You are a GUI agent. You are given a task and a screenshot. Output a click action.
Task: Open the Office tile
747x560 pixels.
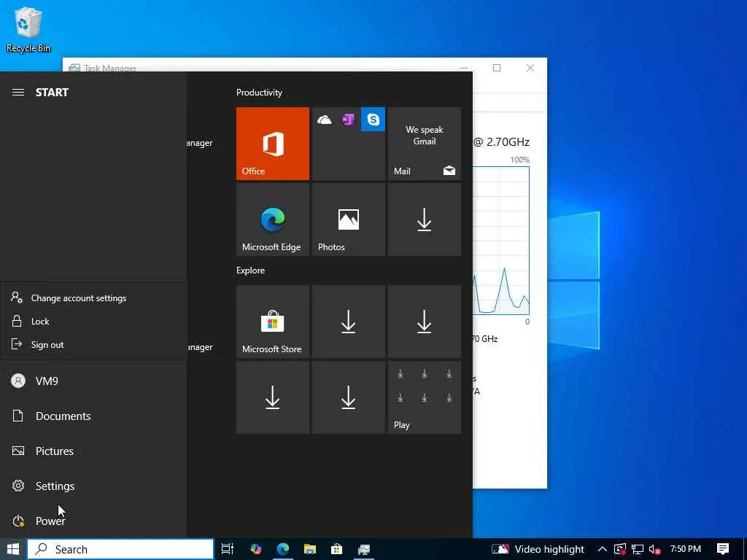coord(273,144)
